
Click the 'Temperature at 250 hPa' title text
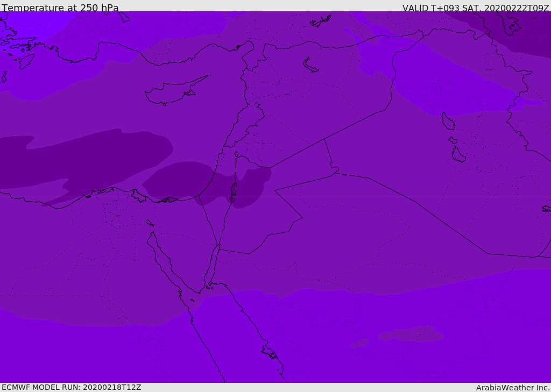(x=60, y=8)
